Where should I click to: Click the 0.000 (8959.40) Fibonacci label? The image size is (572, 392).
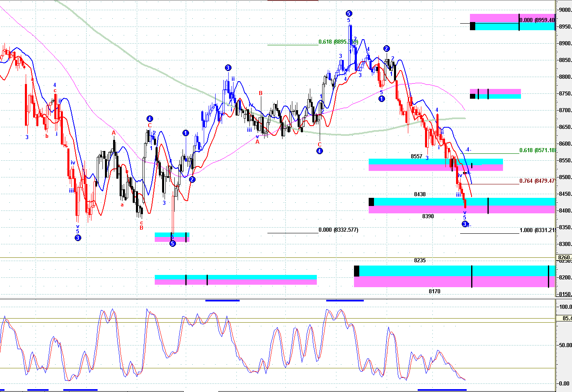point(537,20)
